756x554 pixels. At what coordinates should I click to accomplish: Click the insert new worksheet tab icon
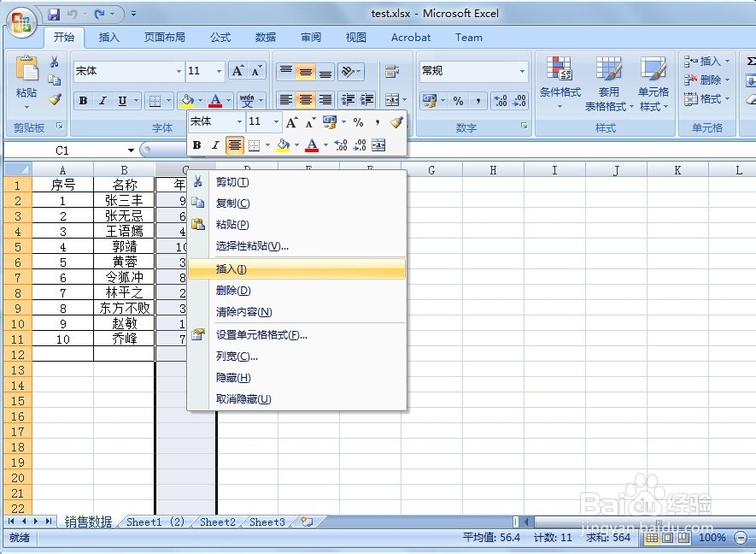click(307, 522)
